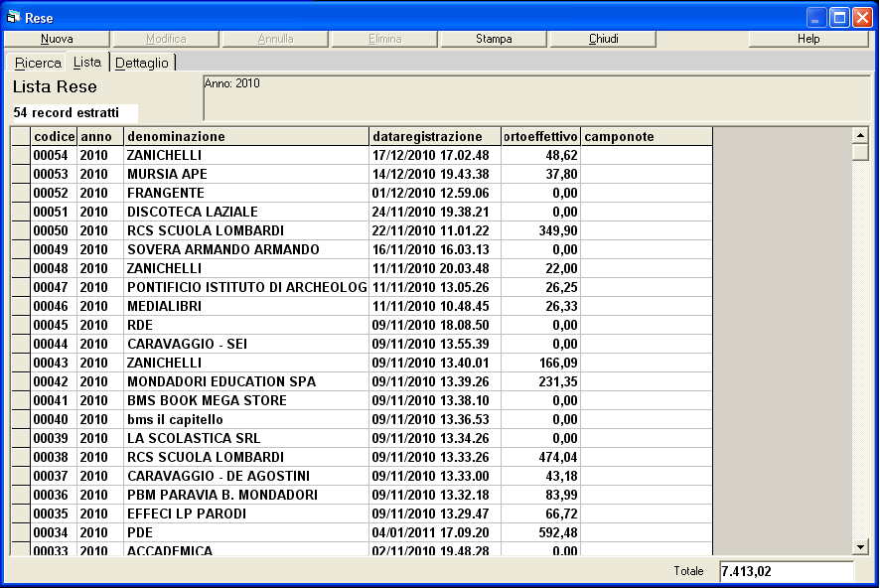This screenshot has height=588, width=880.
Task: Click camponote cell in row 00054
Action: (x=647, y=155)
